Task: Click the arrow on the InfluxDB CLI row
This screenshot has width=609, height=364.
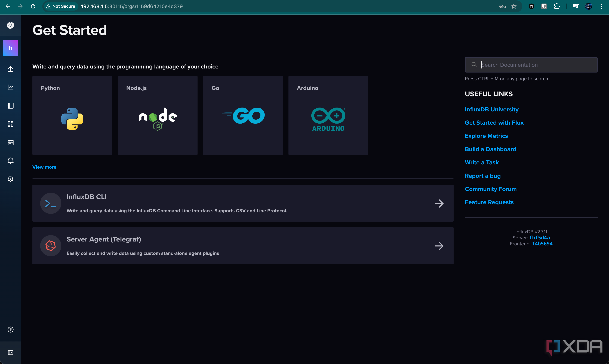Action: [x=439, y=203]
